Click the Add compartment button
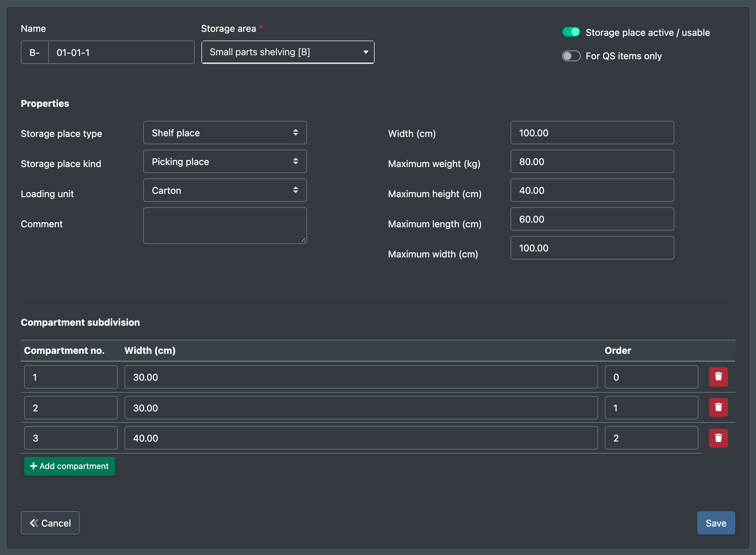Screen dimensions: 756x555 (70, 466)
